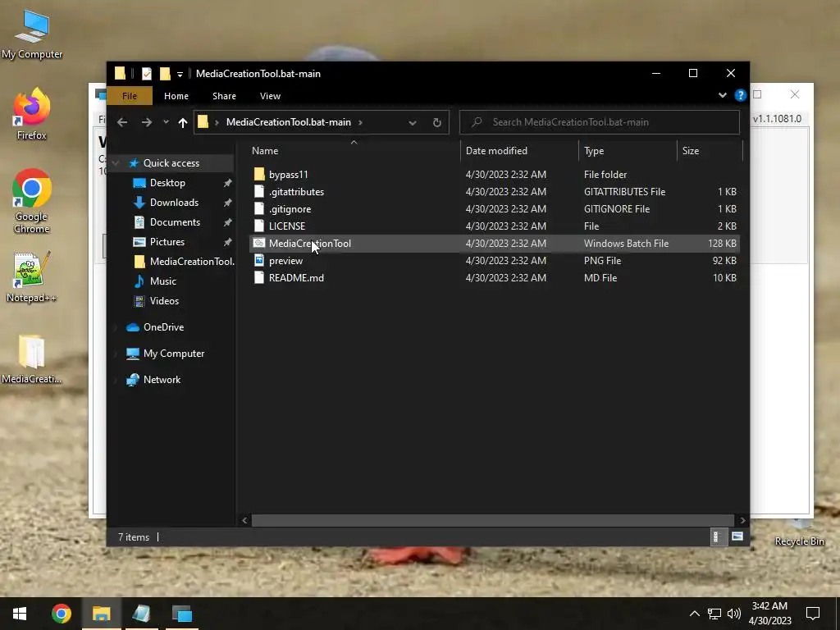Open Chrome from the taskbar

tap(62, 614)
